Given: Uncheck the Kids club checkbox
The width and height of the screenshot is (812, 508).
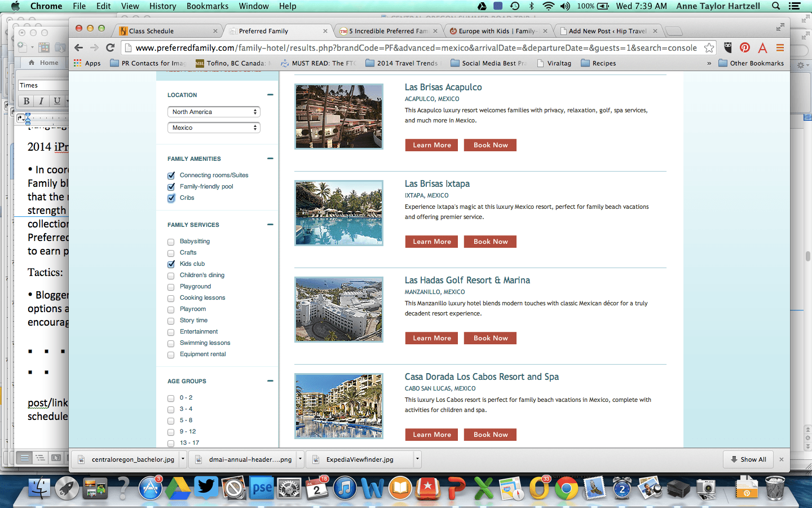Looking at the screenshot, I should coord(171,264).
